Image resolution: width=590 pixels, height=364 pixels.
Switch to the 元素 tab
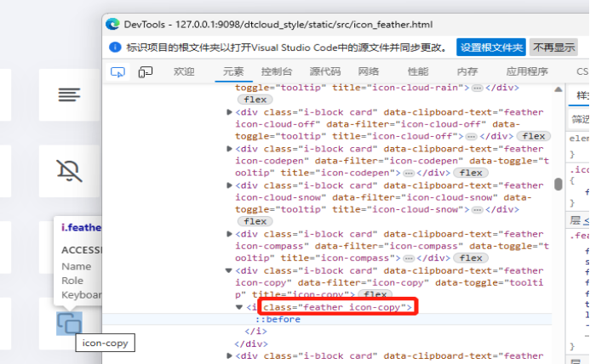[x=233, y=71]
